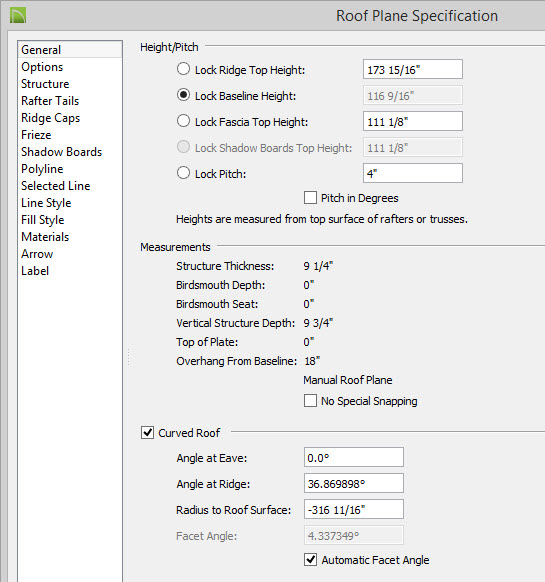The image size is (545, 582).
Task: Click the Chief Architect app icon in title bar
Action: tap(18, 16)
